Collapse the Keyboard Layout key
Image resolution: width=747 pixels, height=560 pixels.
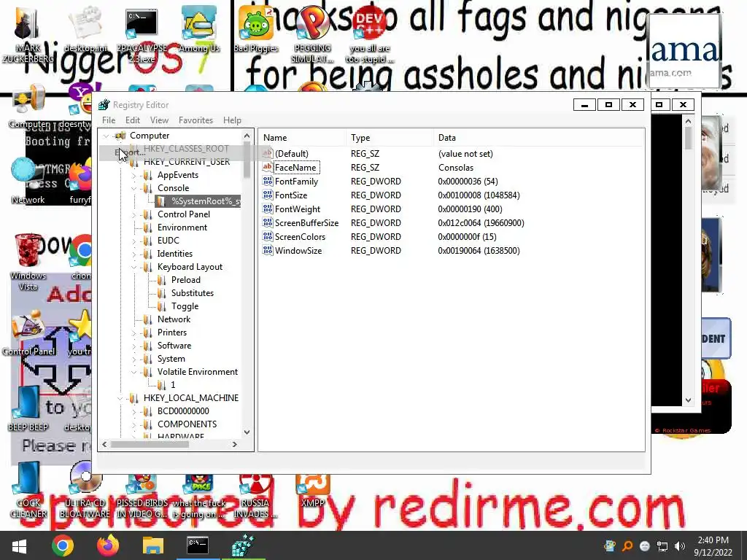coord(134,267)
